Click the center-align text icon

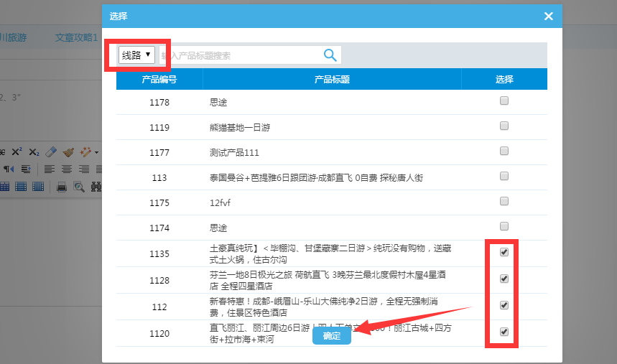(66, 169)
